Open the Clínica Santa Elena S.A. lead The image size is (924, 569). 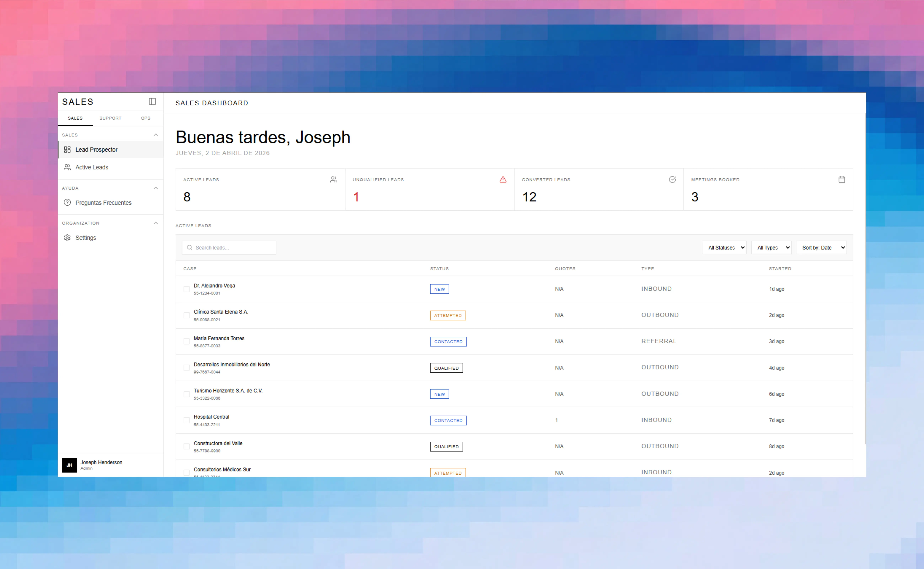point(221,312)
